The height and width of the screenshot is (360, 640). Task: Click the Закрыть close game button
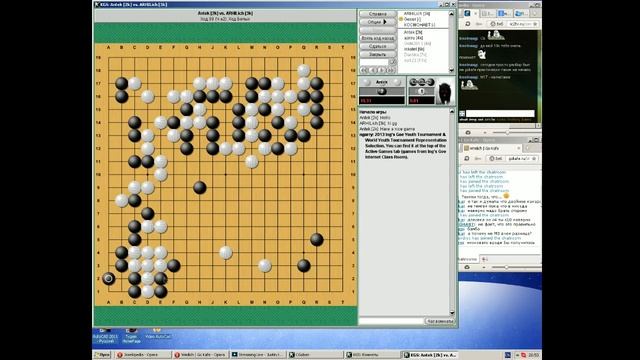[x=378, y=54]
